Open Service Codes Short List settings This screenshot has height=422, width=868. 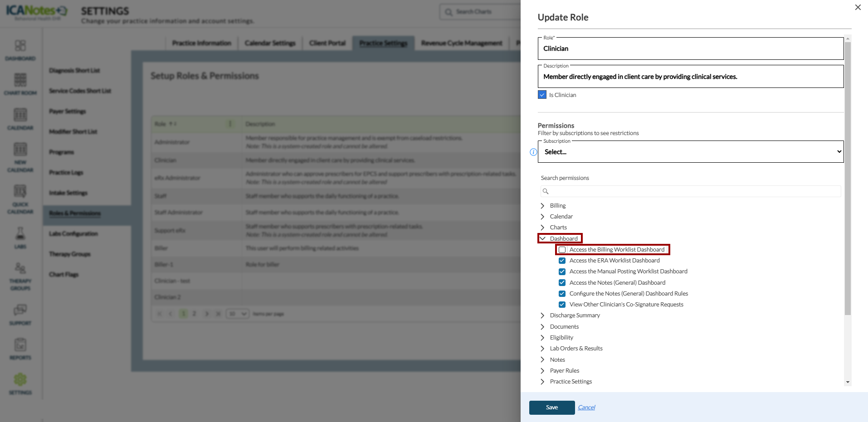pyautogui.click(x=80, y=91)
